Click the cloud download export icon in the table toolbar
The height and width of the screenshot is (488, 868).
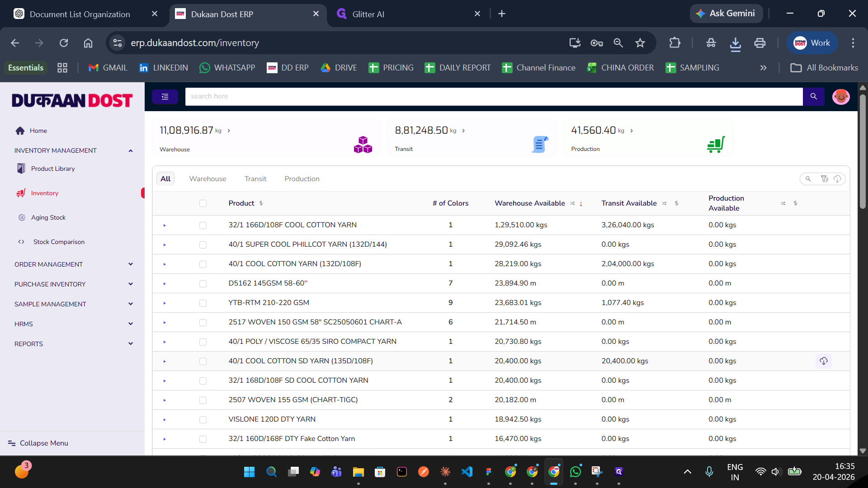[x=837, y=179]
